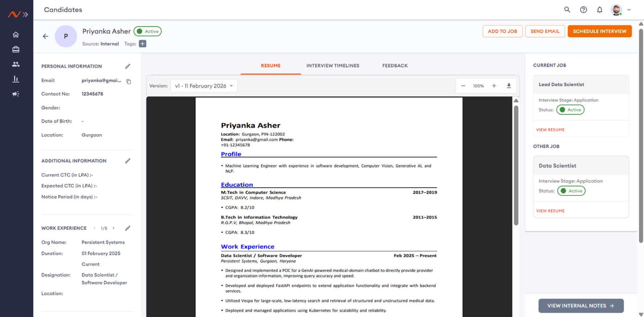Image resolution: width=644 pixels, height=317 pixels.
Task: Open the Candidates people icon in sidebar
Action: tap(16, 64)
